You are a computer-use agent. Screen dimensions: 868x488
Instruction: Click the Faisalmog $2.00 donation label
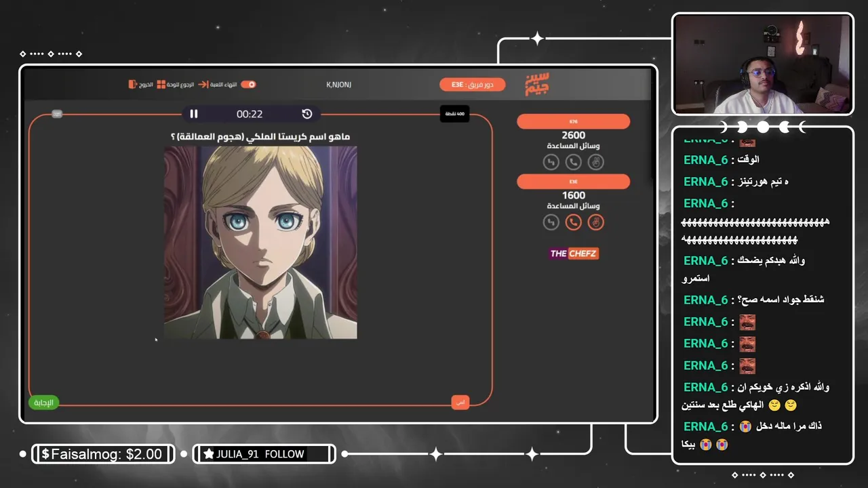[102, 454]
